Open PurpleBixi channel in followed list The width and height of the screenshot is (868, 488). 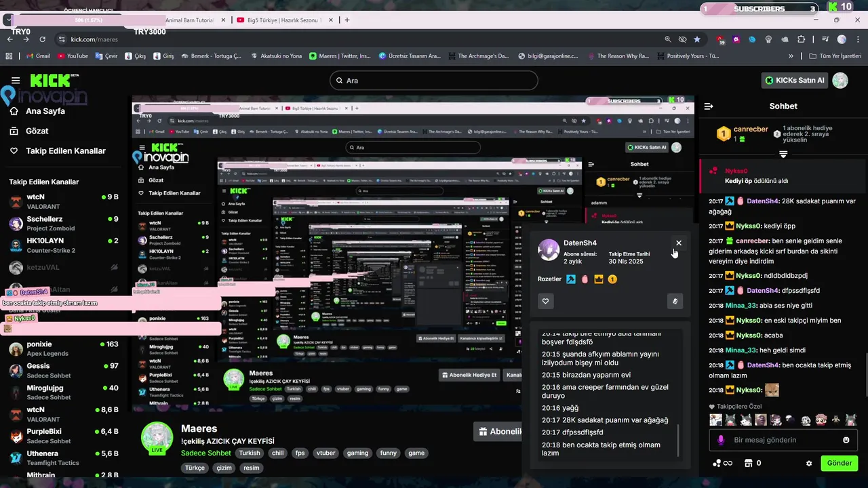64,435
